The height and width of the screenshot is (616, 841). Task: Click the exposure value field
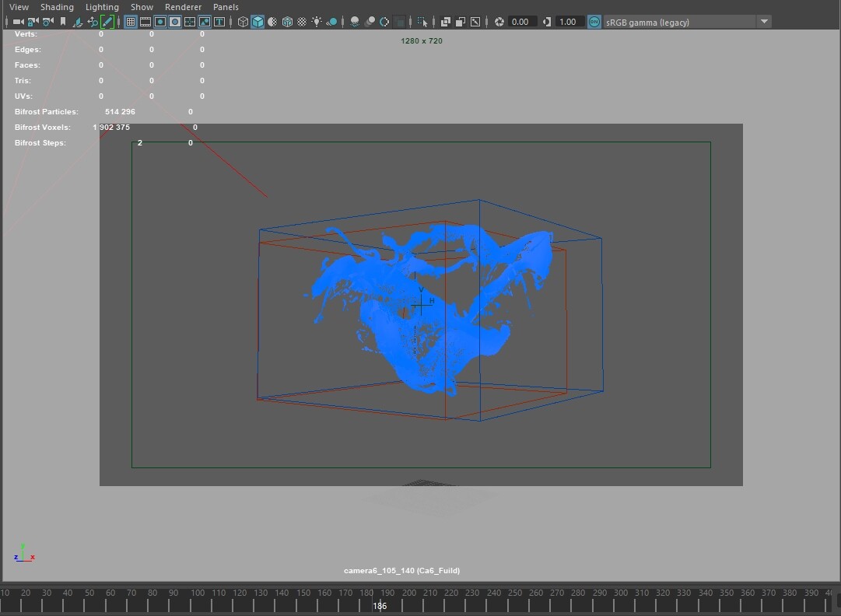[x=521, y=22]
